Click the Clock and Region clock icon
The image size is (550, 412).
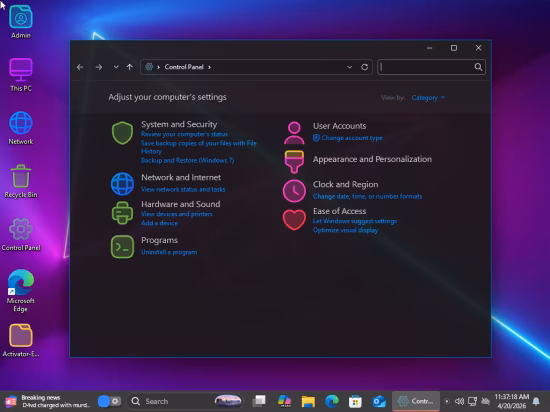[294, 191]
